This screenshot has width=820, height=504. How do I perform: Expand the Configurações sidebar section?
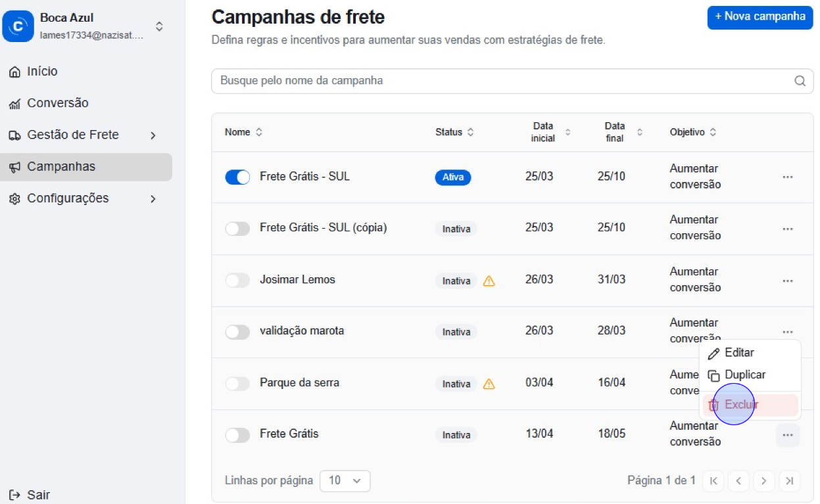tap(153, 198)
